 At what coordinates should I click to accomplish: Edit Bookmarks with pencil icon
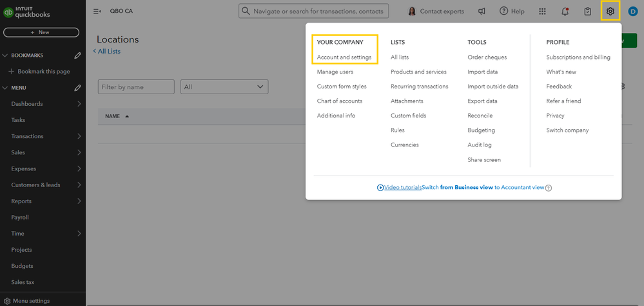point(77,56)
